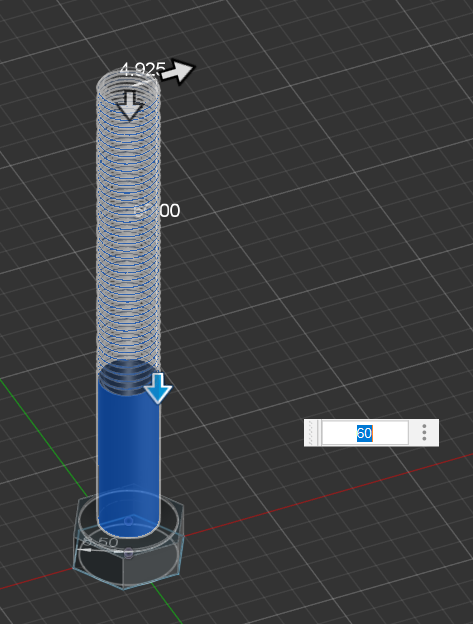Click the 4.925 dimension label
473x624 pixels.
tap(142, 70)
